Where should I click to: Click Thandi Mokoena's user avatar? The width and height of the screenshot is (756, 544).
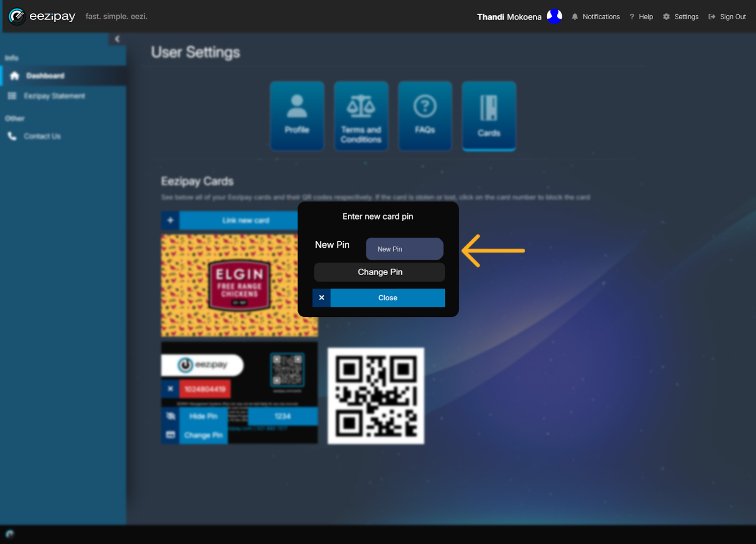tap(554, 16)
